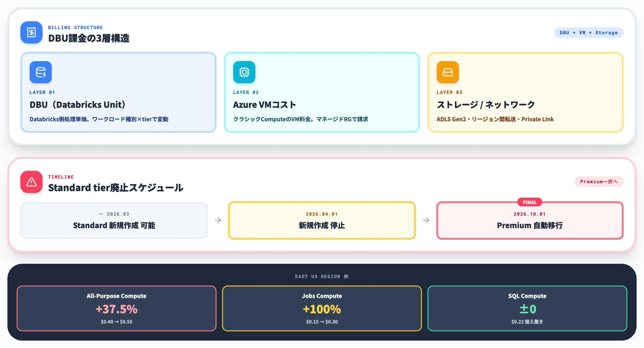Click the DBU（Databricks Unit） title
644x348 pixels.
coord(77,105)
